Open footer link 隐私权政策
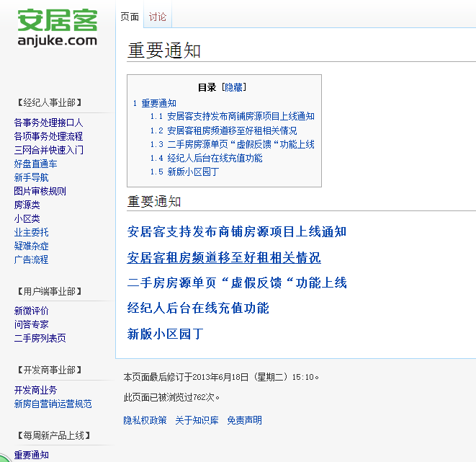476x462 pixels. pos(145,420)
